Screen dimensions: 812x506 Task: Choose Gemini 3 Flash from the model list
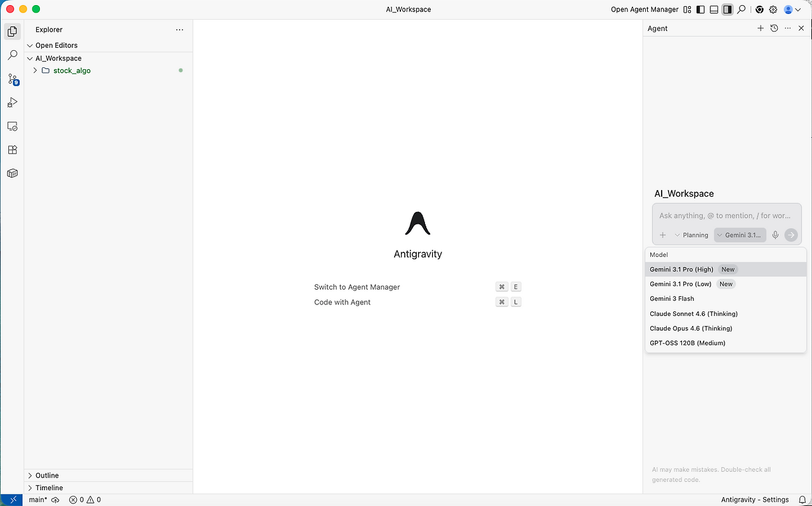726,299
